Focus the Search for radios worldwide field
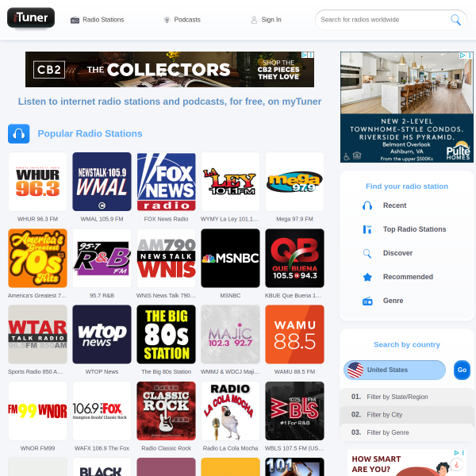The height and width of the screenshot is (476, 476). click(384, 20)
